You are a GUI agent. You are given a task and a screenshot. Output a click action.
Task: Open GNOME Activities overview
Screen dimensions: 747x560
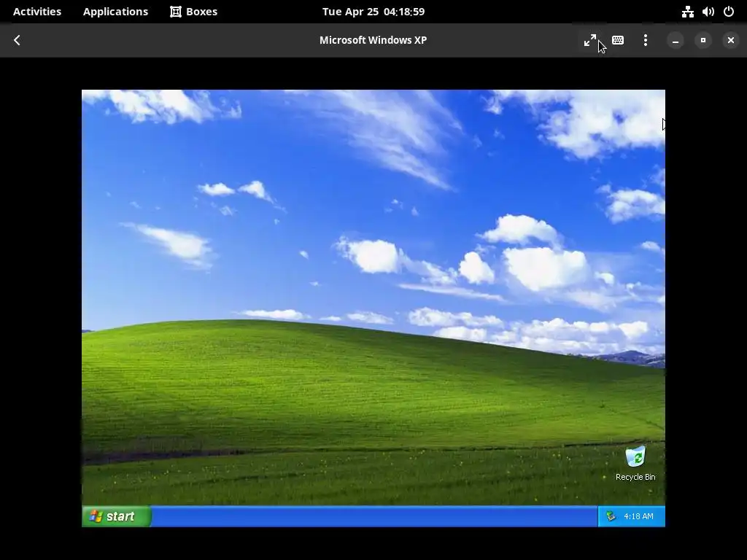[x=37, y=12]
